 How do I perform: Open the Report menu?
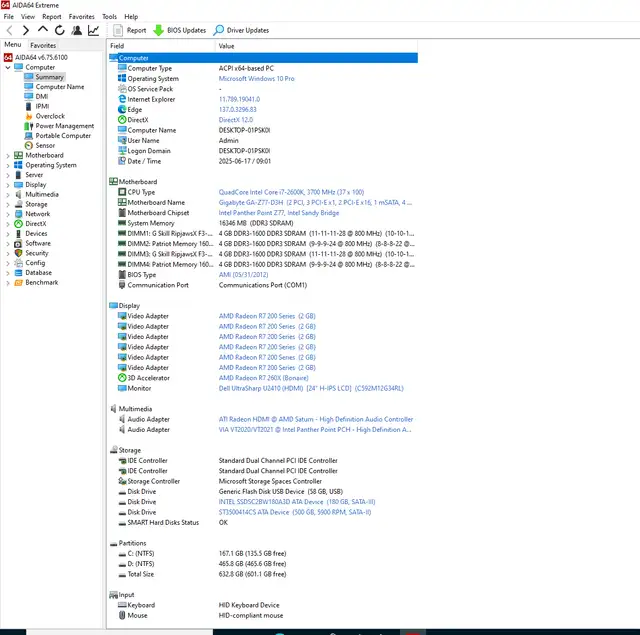pyautogui.click(x=51, y=17)
